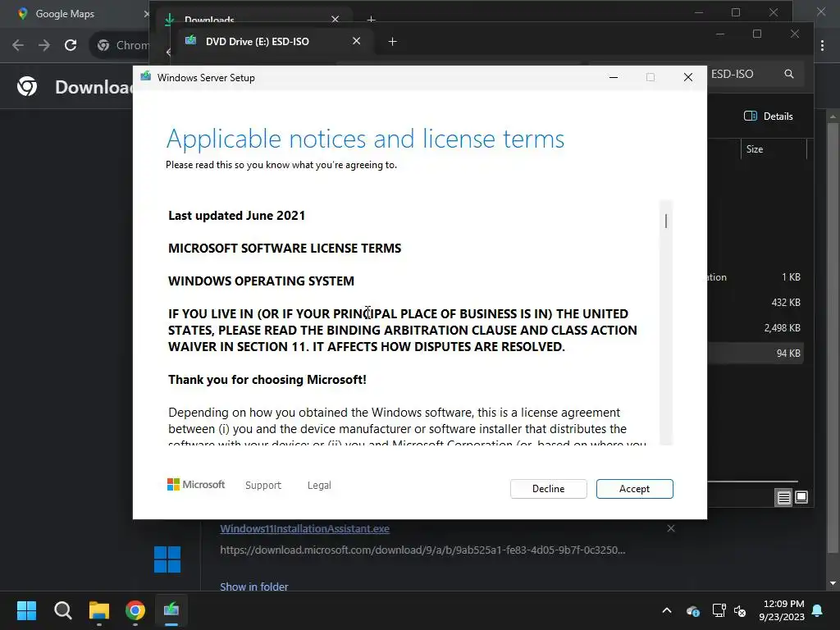Click the Windows logo icon of the download
The height and width of the screenshot is (630, 840).
(x=167, y=559)
